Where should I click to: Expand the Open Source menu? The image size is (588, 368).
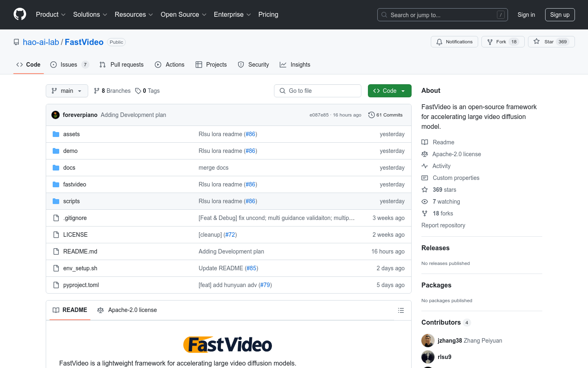pyautogui.click(x=183, y=14)
